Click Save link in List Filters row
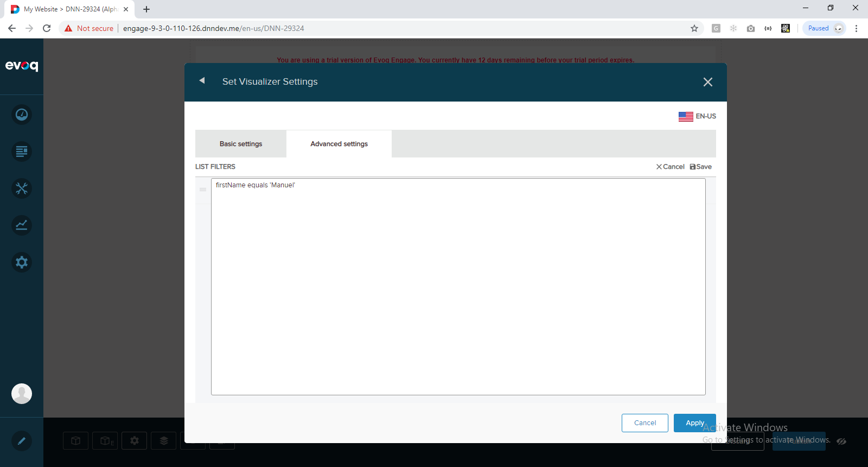The width and height of the screenshot is (868, 467). [701, 167]
